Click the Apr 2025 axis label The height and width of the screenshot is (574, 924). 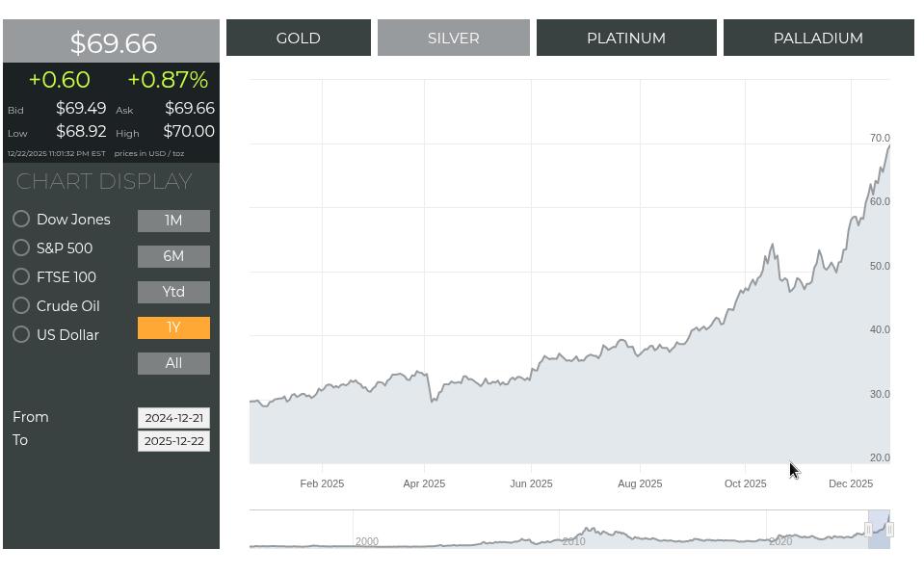point(424,483)
